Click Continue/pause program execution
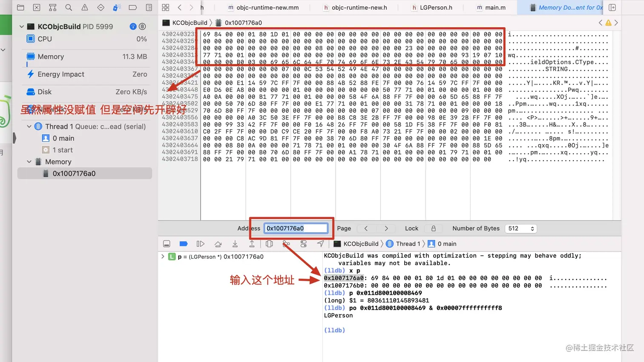 click(x=201, y=244)
